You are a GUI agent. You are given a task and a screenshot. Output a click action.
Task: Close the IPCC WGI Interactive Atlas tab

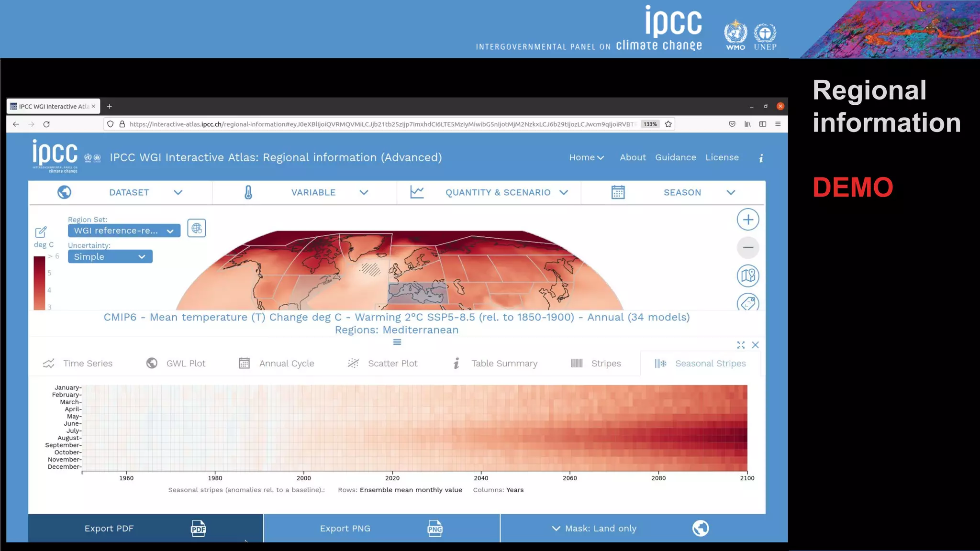(93, 106)
